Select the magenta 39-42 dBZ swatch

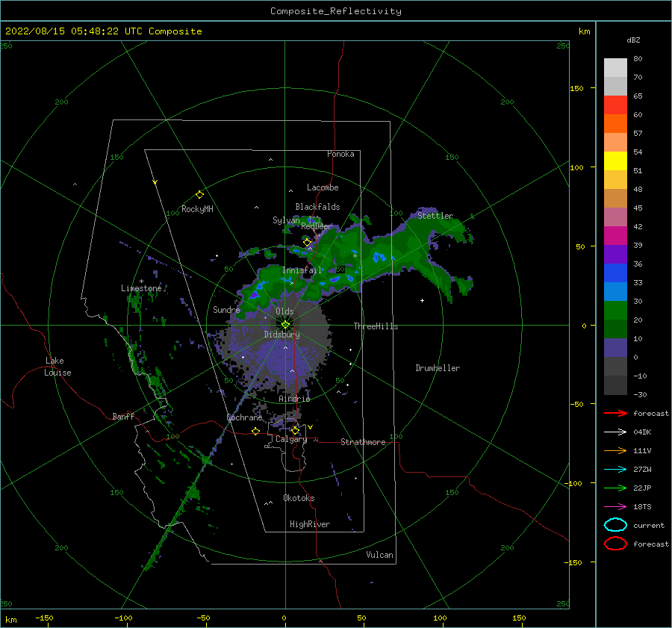click(x=615, y=235)
